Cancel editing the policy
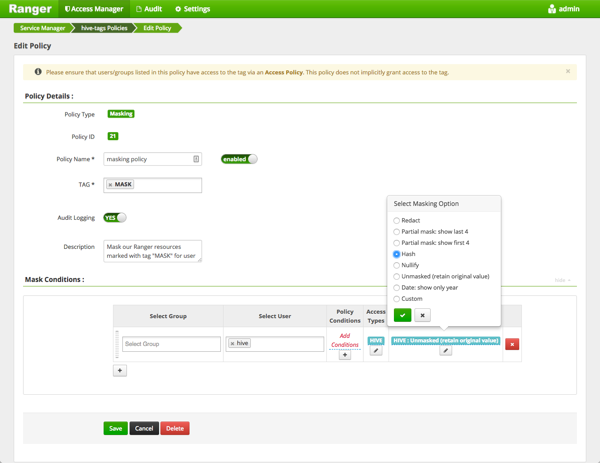Image resolution: width=600 pixels, height=463 pixels. coord(144,428)
